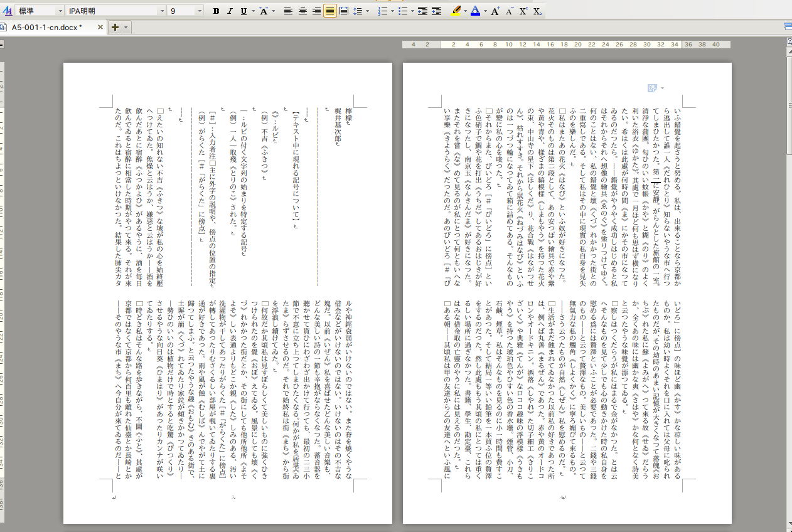
Task: Toggle subscript formatting
Action: click(x=537, y=11)
